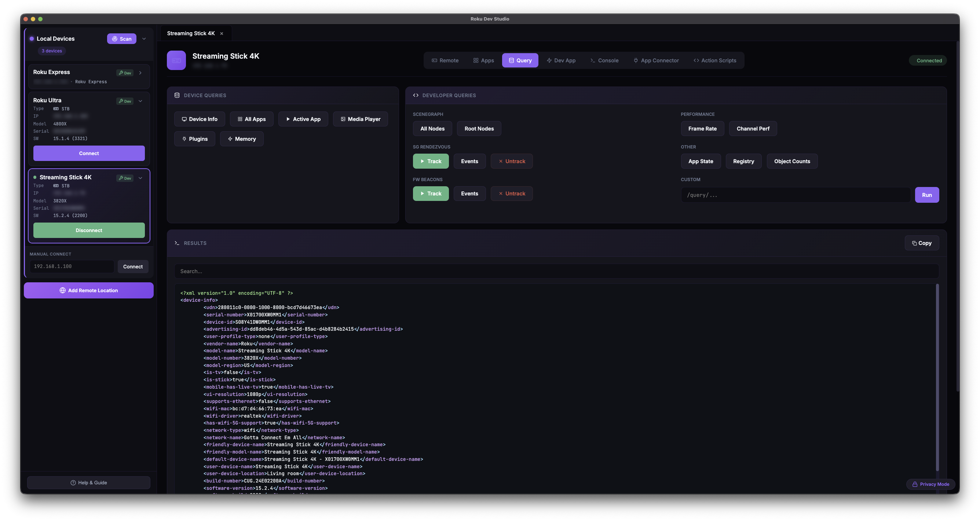Click the purple device icon in header
The width and height of the screenshot is (980, 521).
pos(176,60)
